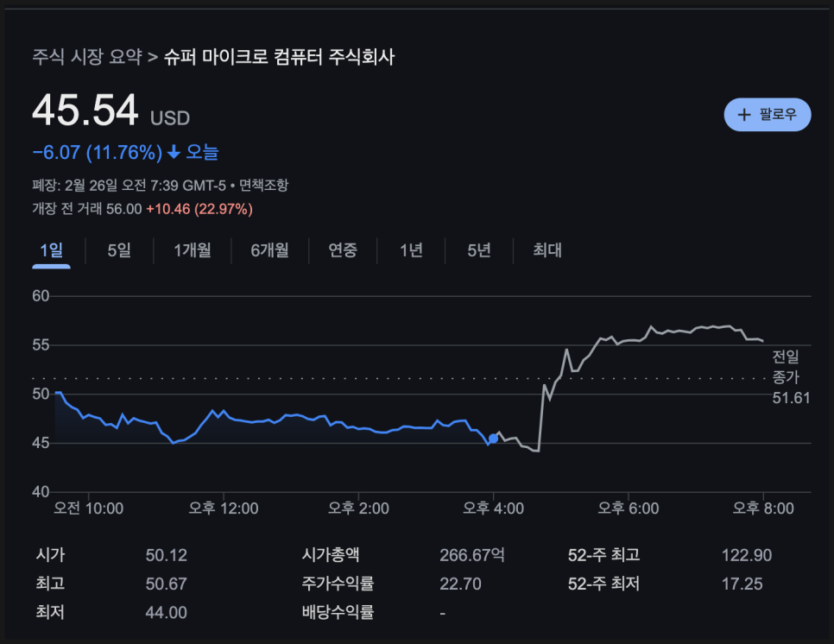Click the 배당수익률 label
834x644 pixels.
coord(338,612)
